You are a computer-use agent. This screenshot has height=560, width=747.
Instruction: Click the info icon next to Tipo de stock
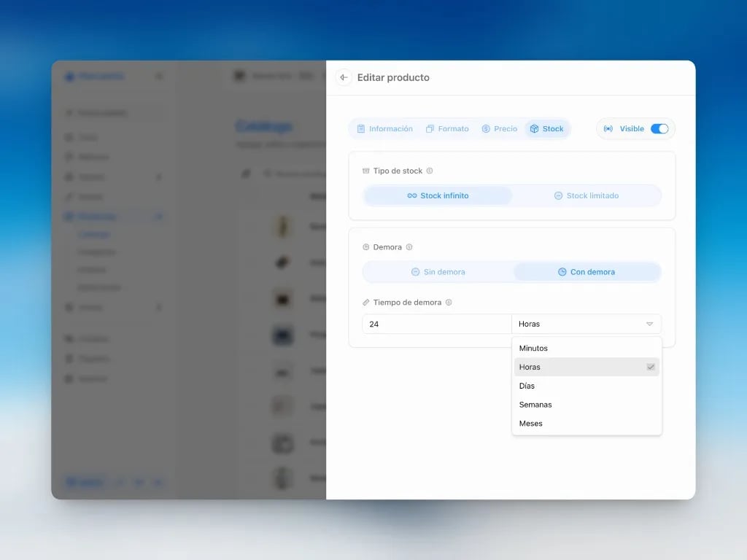(x=430, y=171)
